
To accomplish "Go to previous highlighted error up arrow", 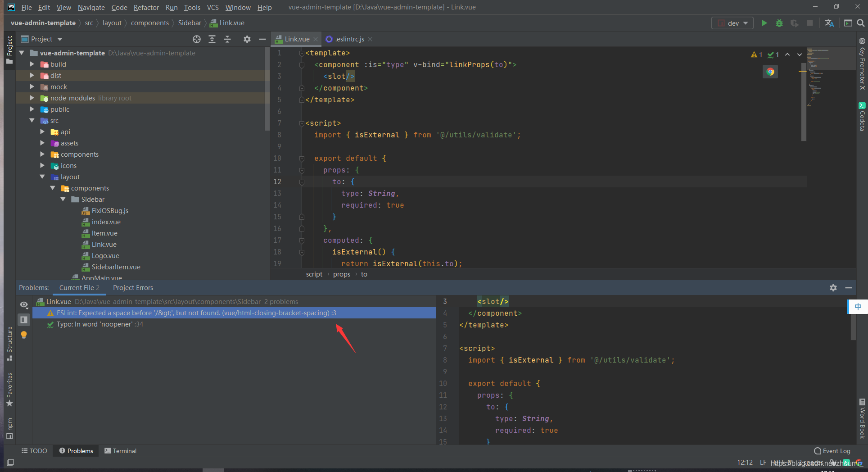I will (x=787, y=54).
